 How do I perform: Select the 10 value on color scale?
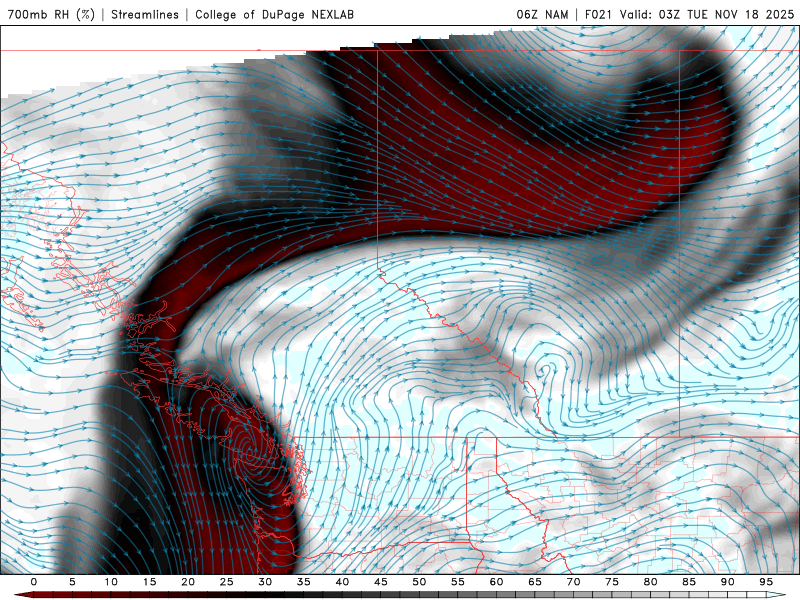point(111,582)
